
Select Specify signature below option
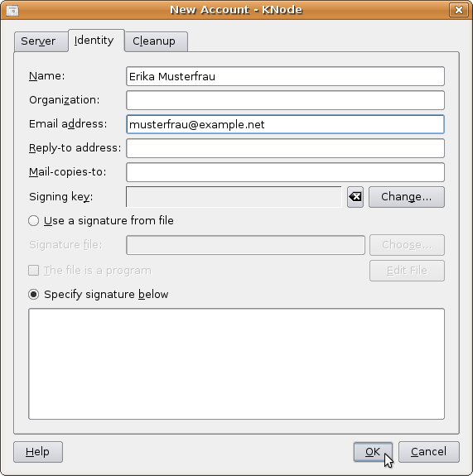pos(33,295)
